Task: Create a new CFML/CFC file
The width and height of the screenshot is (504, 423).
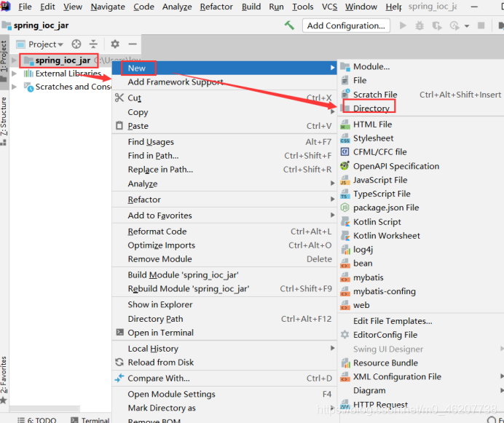Action: tap(421, 152)
